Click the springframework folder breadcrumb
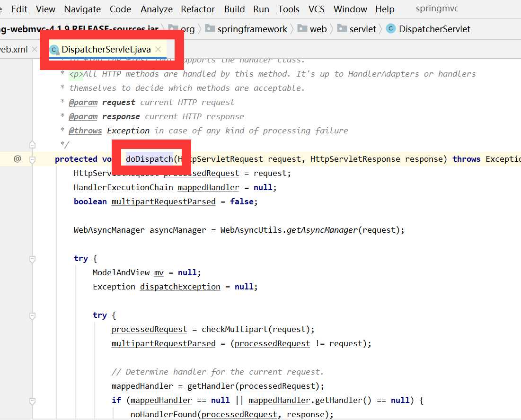The image size is (521, 420). pos(246,29)
